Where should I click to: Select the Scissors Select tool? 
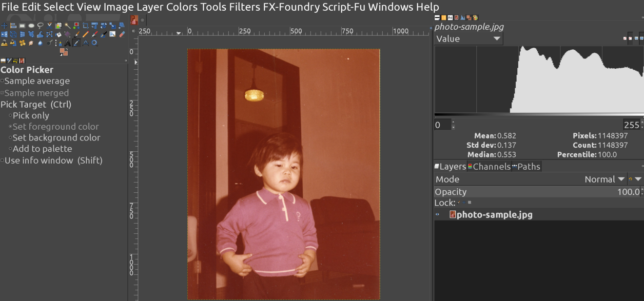[x=49, y=26]
